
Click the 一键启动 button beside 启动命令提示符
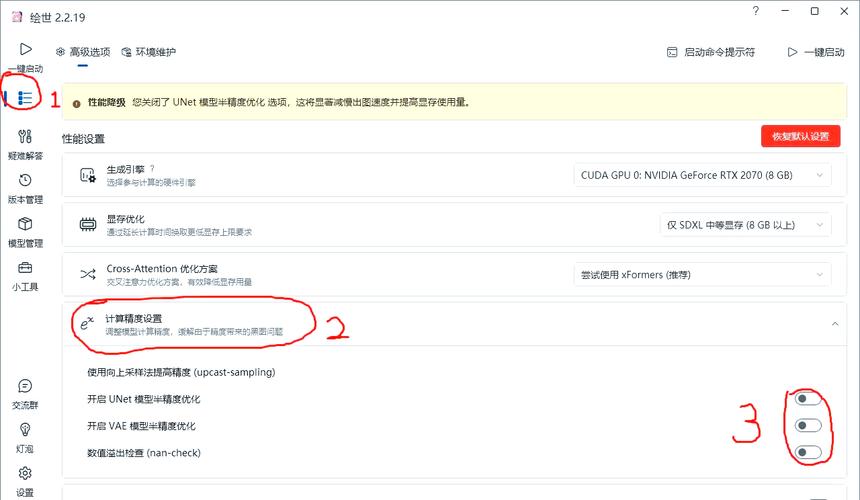click(x=816, y=52)
